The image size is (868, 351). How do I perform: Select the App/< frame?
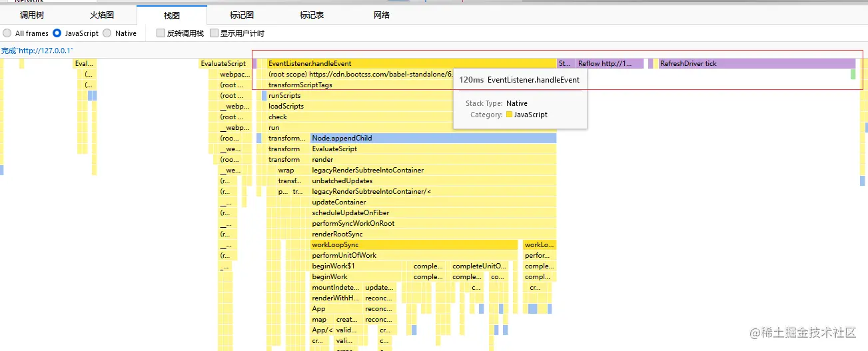click(322, 330)
